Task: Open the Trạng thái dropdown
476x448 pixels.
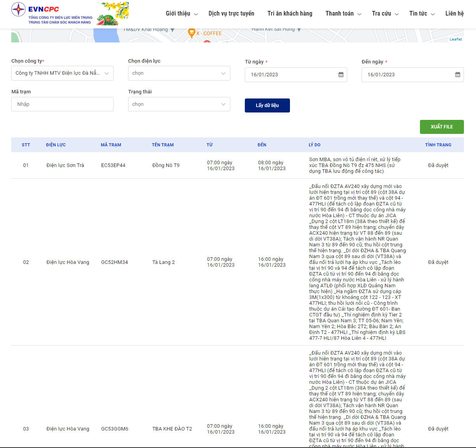Action: click(179, 104)
